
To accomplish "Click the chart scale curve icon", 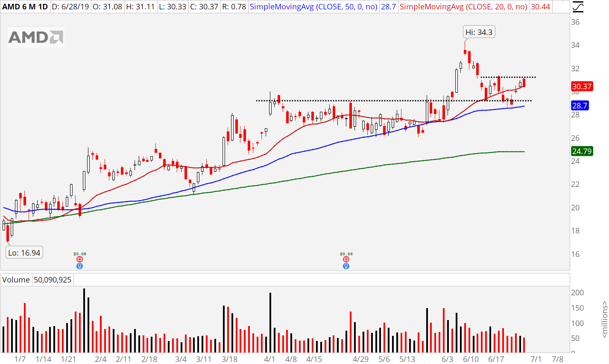I will pyautogui.click(x=577, y=7).
